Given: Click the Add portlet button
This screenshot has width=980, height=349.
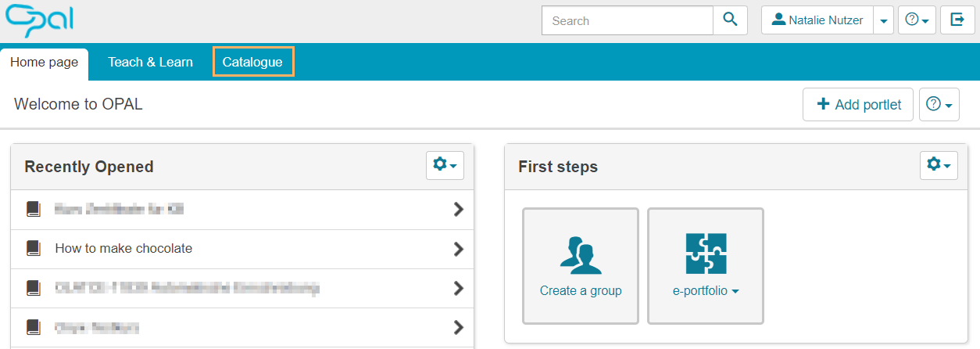Looking at the screenshot, I should click(858, 105).
